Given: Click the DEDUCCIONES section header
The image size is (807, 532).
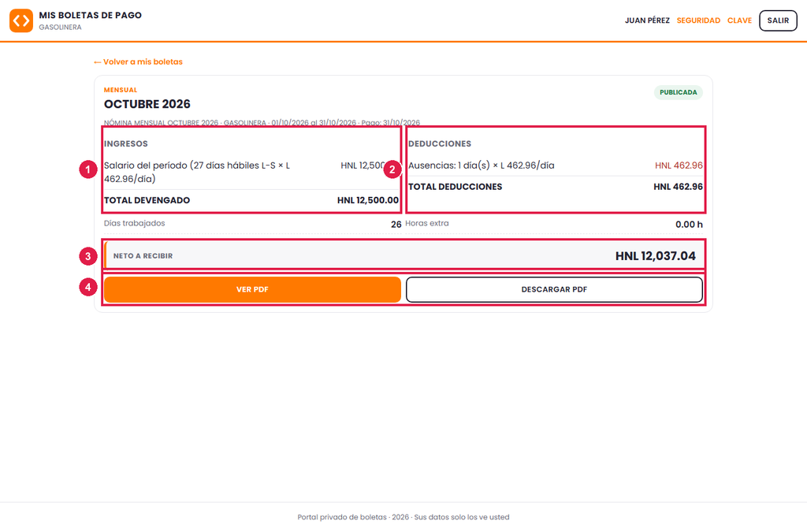Looking at the screenshot, I should [x=440, y=144].
